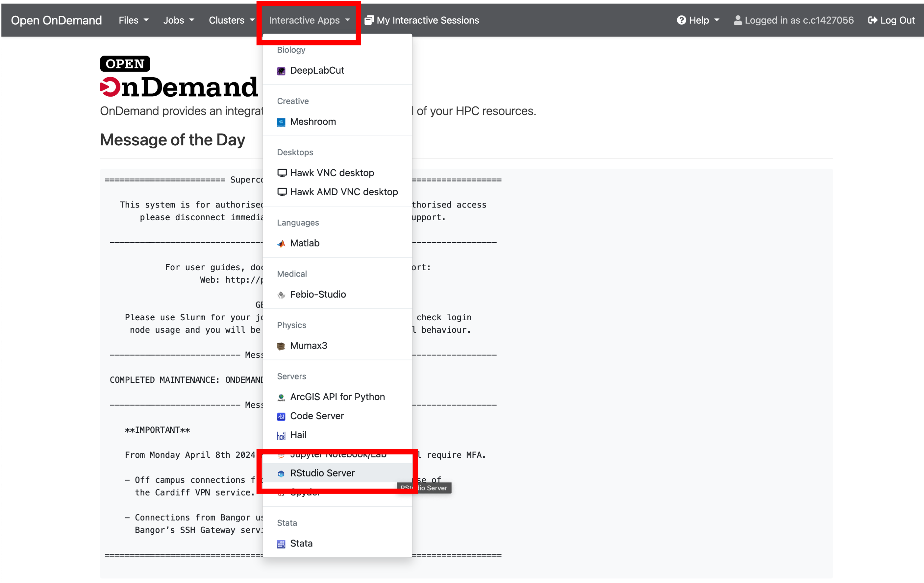Click the RStudio Server icon

(281, 474)
